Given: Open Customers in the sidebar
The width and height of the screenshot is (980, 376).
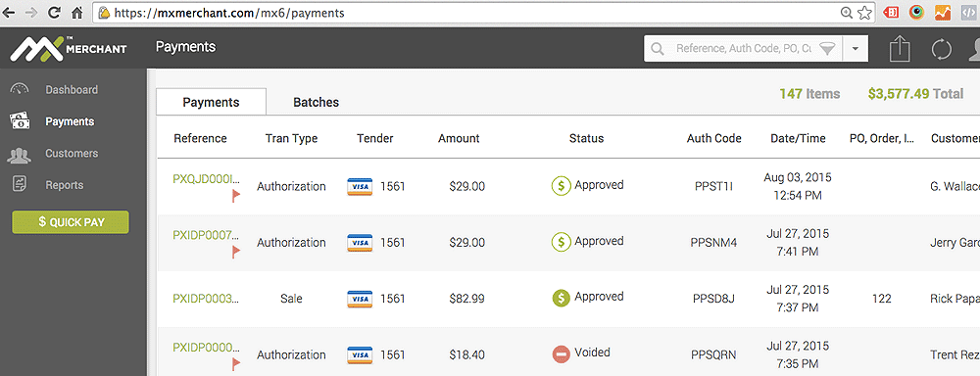Looking at the screenshot, I should (x=72, y=154).
